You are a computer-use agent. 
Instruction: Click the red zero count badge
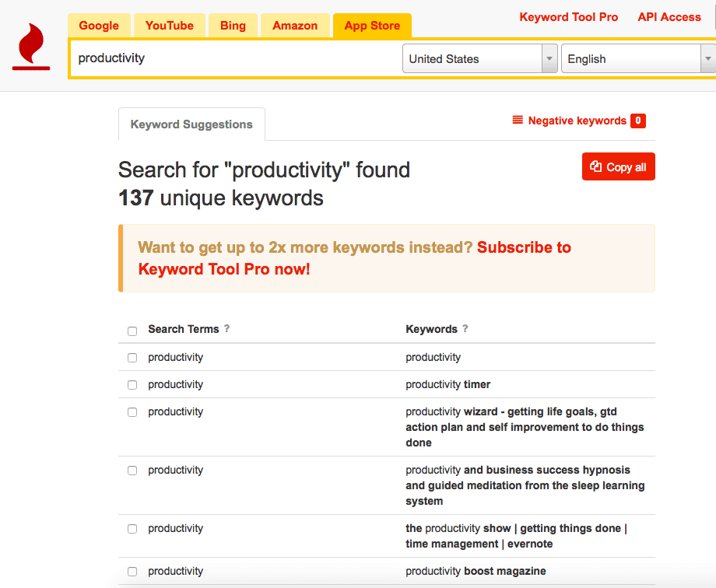pyautogui.click(x=638, y=121)
